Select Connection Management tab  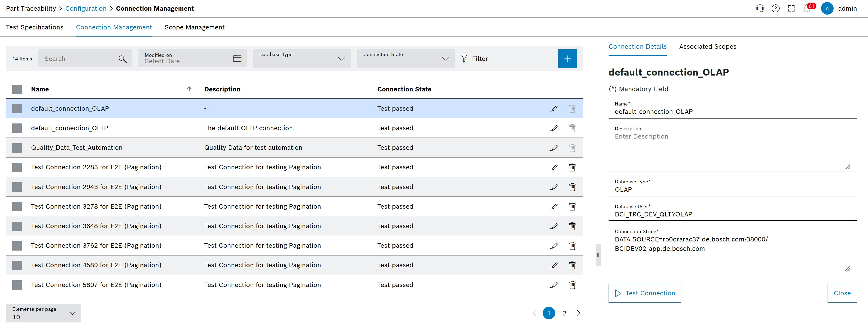point(114,27)
